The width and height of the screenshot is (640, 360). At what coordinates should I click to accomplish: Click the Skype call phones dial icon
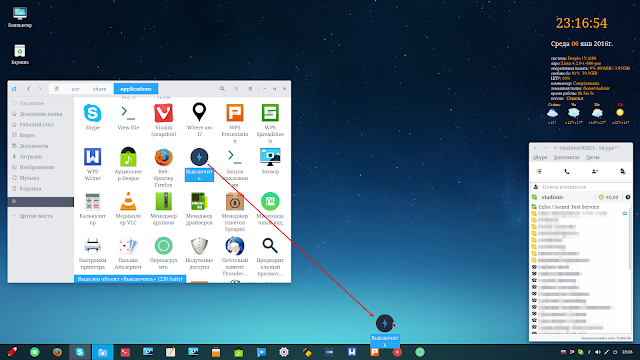567,171
